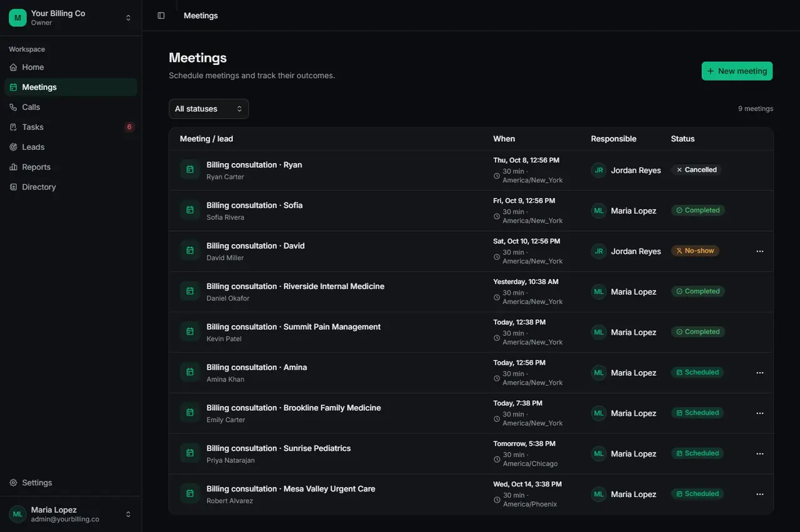The image size is (800, 532).
Task: Open more options for Sunrise Pediatrics meeting
Action: click(x=760, y=454)
